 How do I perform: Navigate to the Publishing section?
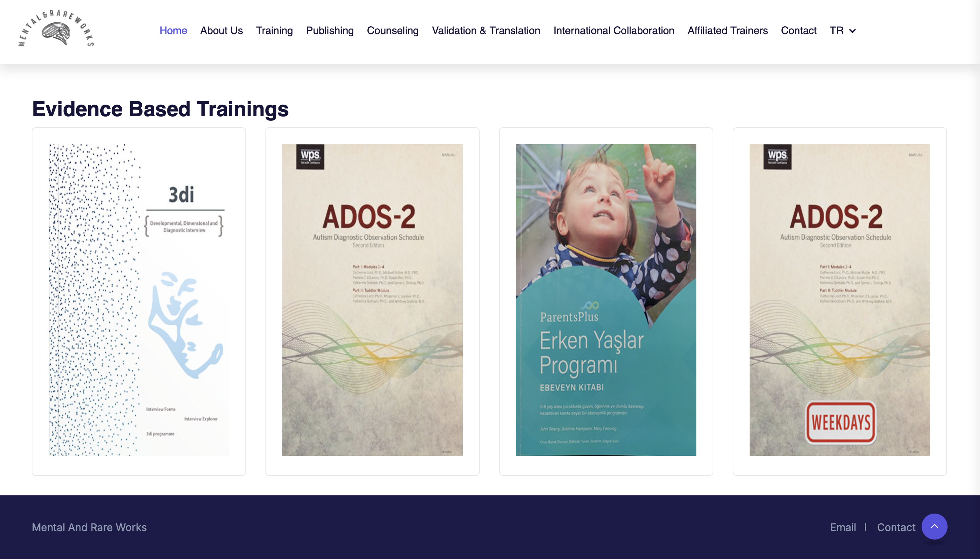(330, 31)
